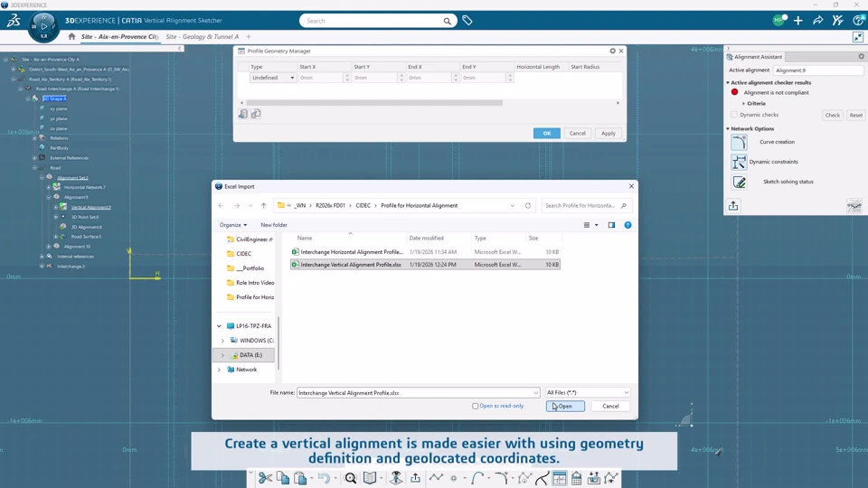Select the polyline profile tool in bottom toolbar
This screenshot has height=488, width=868.
tap(436, 478)
